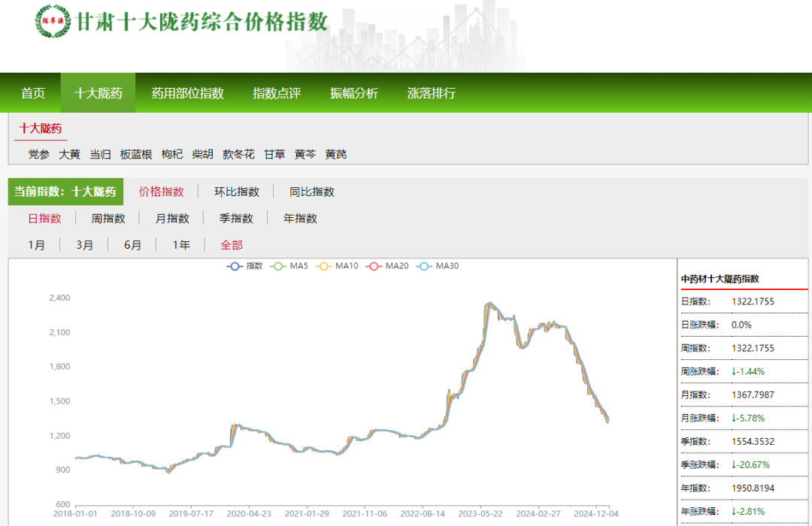812x526 pixels.
Task: Click the site logo emblem
Action: 53,22
